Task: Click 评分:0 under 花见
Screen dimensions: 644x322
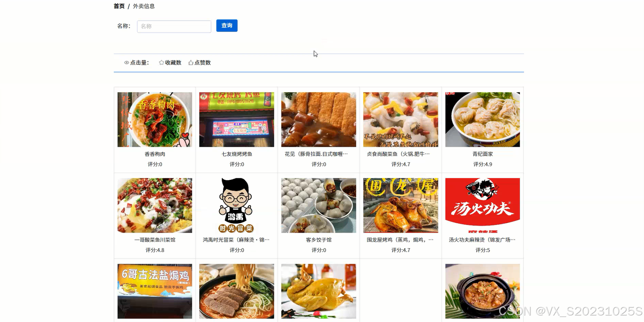Action: [319, 164]
